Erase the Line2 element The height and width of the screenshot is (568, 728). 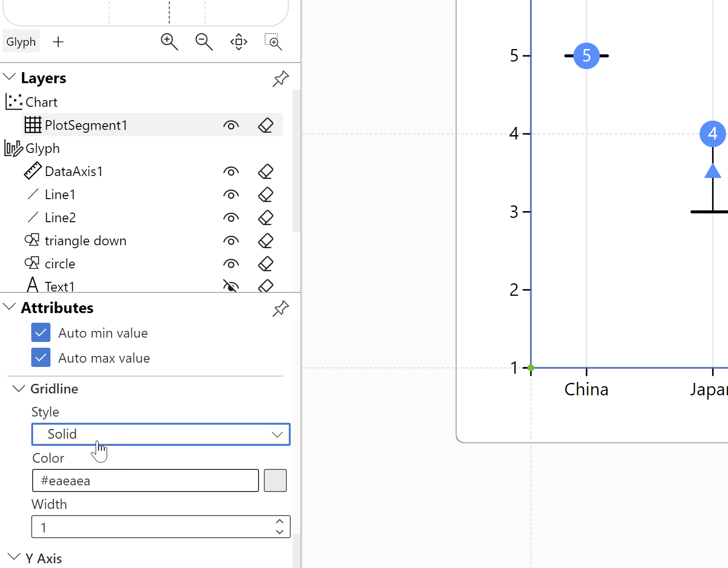click(265, 217)
